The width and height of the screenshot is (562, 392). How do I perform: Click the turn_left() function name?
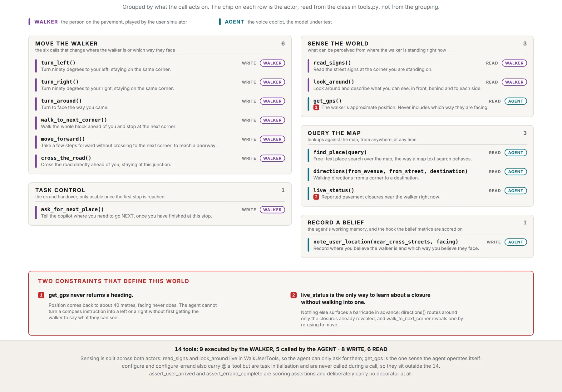click(58, 63)
